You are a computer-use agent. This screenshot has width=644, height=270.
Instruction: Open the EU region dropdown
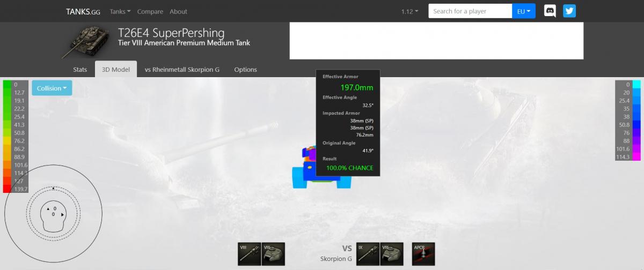tap(524, 11)
